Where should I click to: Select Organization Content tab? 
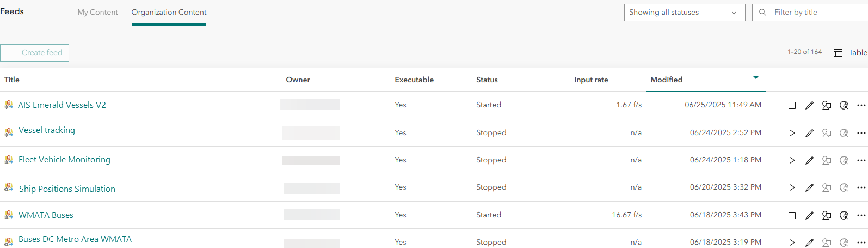coord(169,13)
